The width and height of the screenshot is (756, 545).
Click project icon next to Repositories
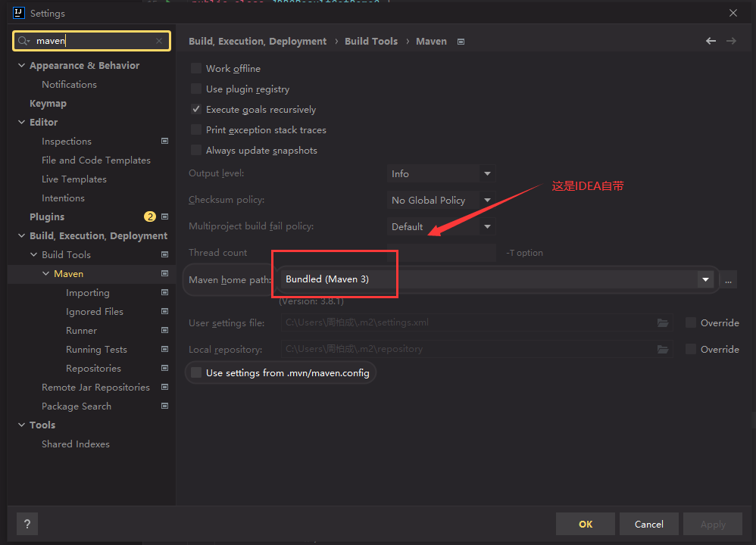pyautogui.click(x=165, y=368)
